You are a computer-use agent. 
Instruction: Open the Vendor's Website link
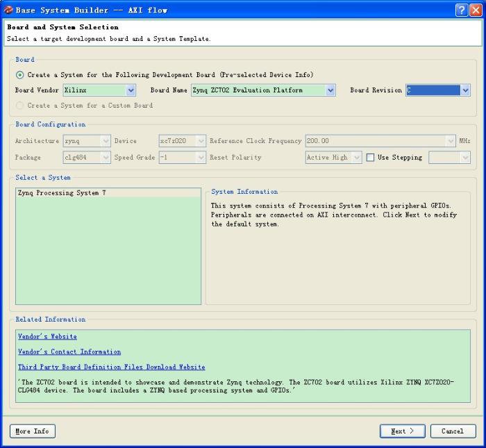47,337
